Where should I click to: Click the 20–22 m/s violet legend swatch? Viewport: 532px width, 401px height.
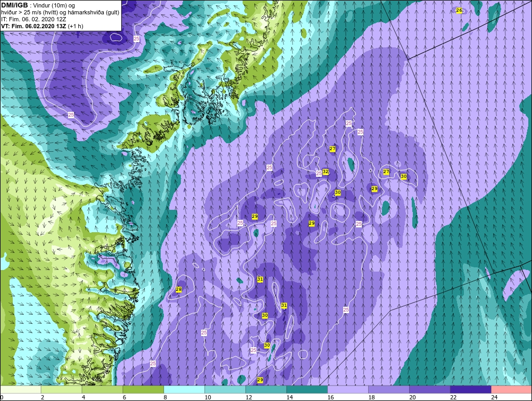(429, 389)
